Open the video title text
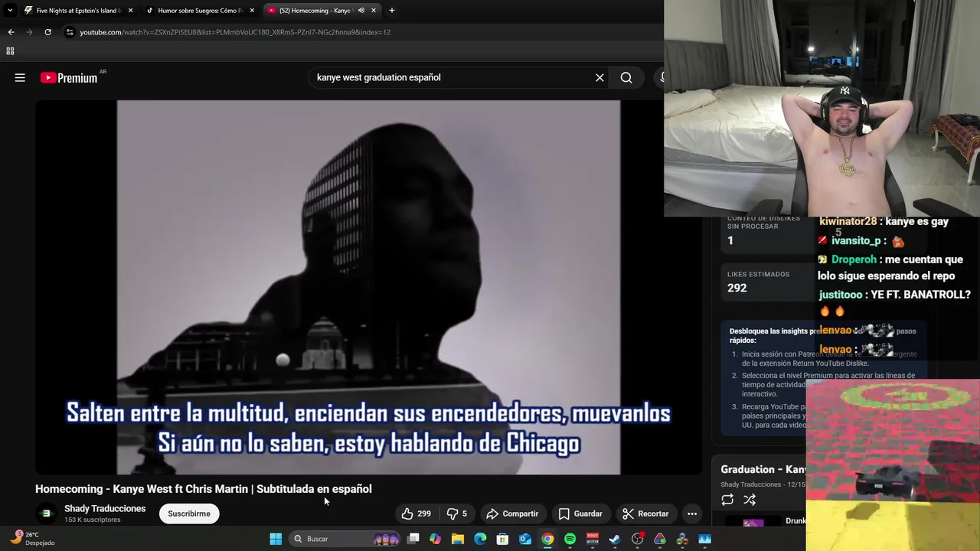This screenshot has width=980, height=551. [x=204, y=489]
